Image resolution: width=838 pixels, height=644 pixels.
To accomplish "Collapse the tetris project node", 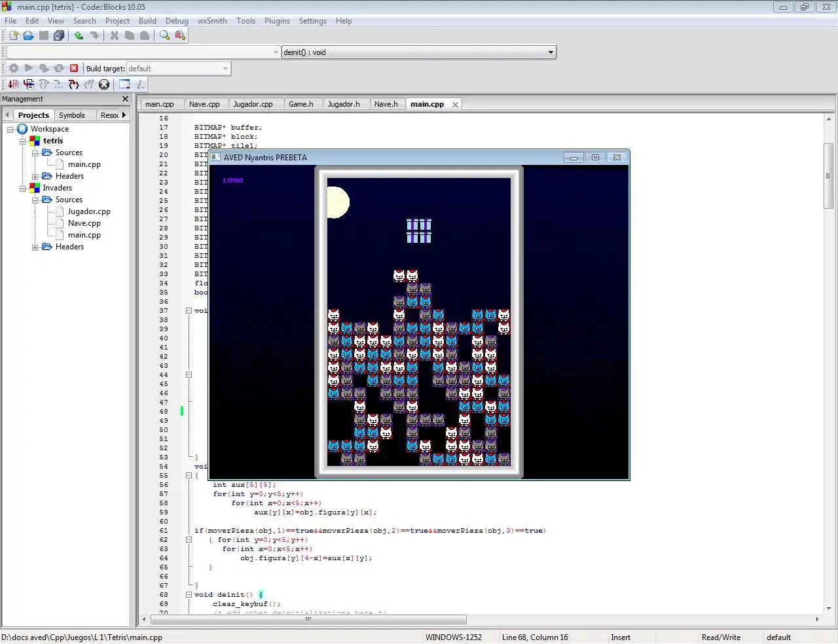I will 23,141.
